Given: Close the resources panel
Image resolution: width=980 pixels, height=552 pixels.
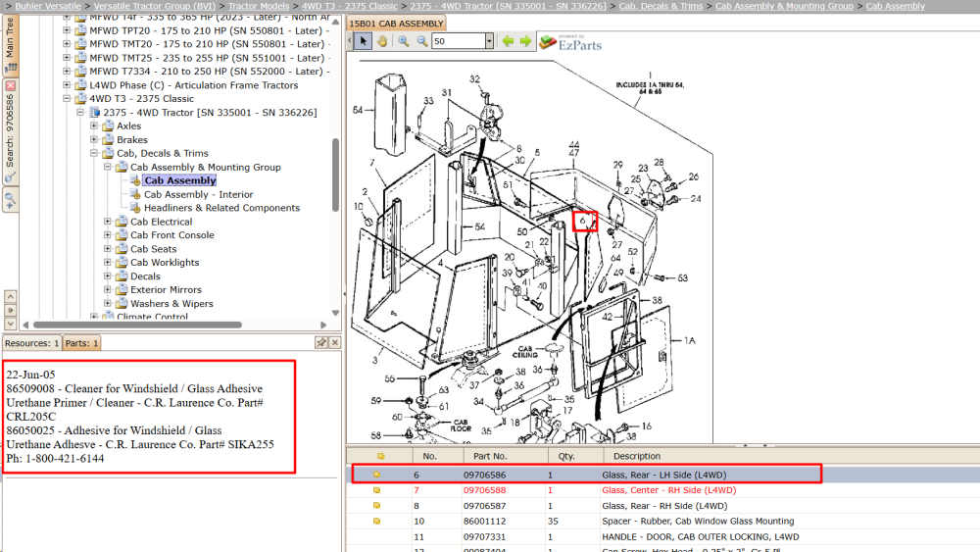Looking at the screenshot, I should pos(335,342).
